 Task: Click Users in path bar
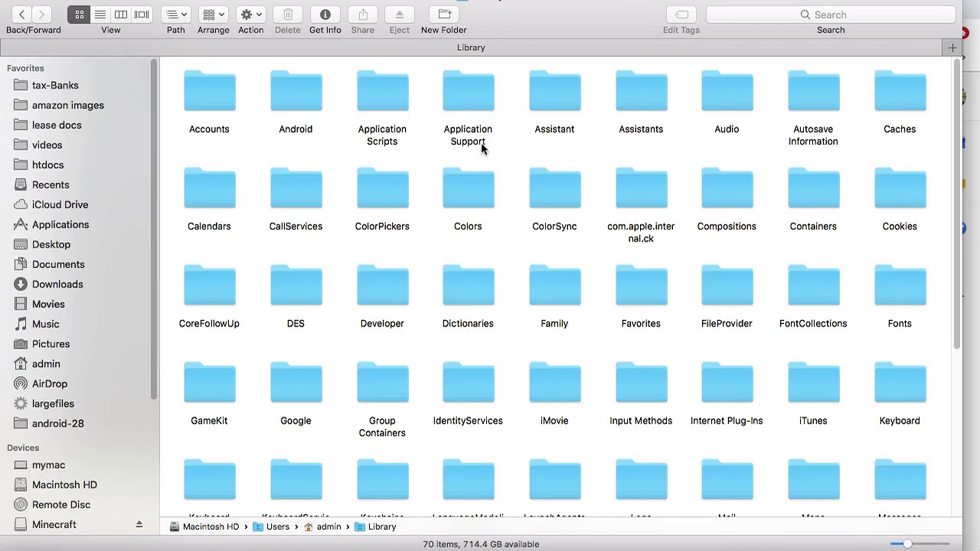click(x=271, y=527)
